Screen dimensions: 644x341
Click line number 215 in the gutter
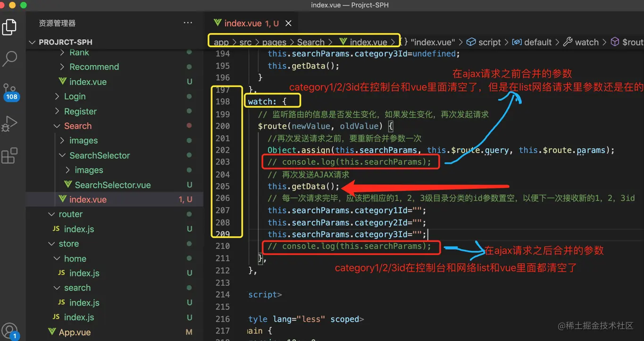(223, 307)
